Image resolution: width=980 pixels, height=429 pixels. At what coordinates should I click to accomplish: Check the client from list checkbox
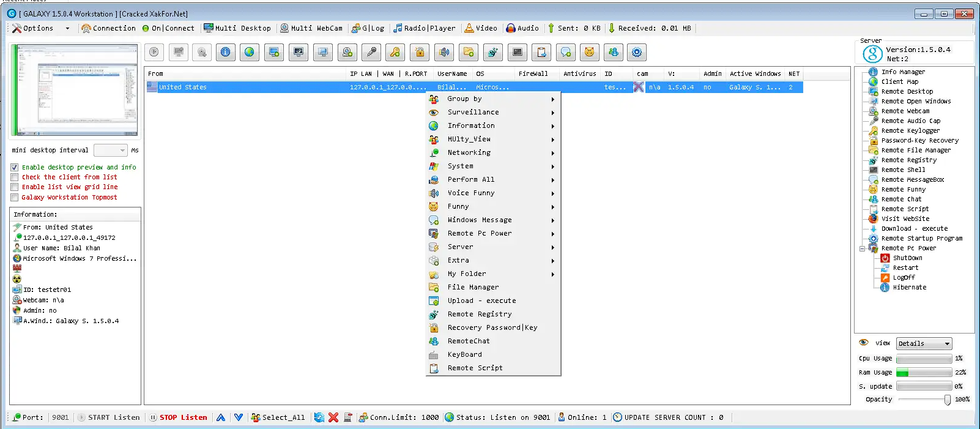pyautogui.click(x=14, y=177)
